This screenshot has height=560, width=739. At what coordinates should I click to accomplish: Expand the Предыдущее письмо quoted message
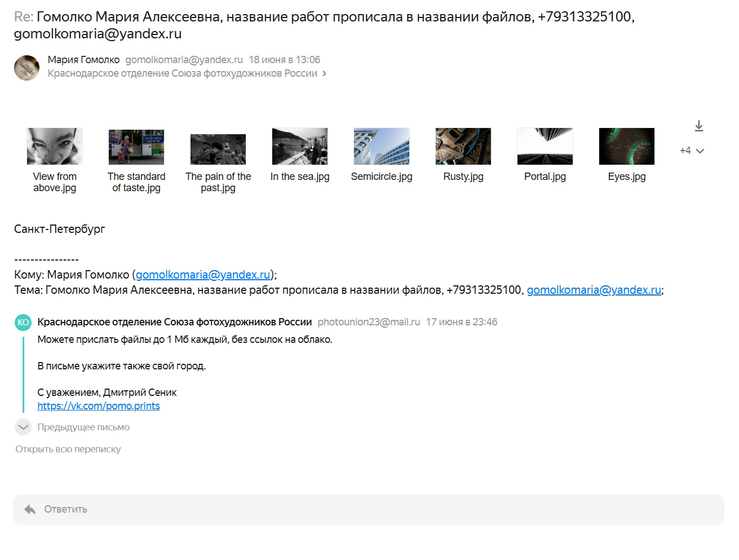(x=23, y=427)
